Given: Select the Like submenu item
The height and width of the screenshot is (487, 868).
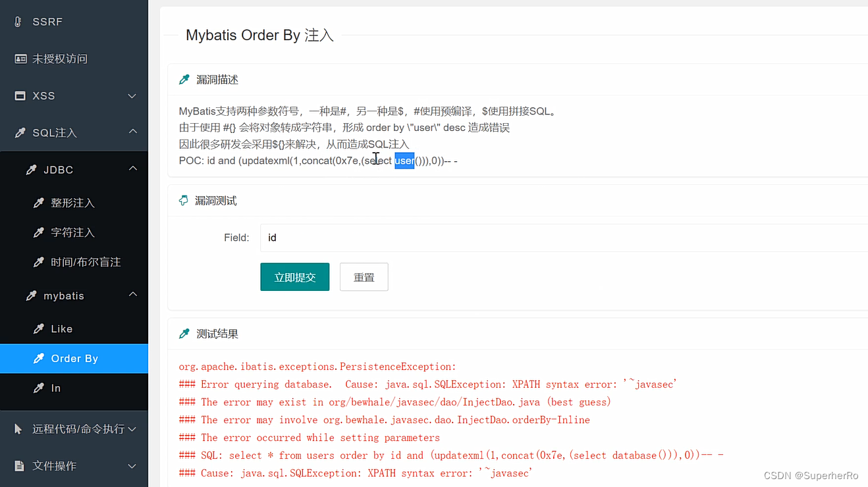Looking at the screenshot, I should pos(74,329).
